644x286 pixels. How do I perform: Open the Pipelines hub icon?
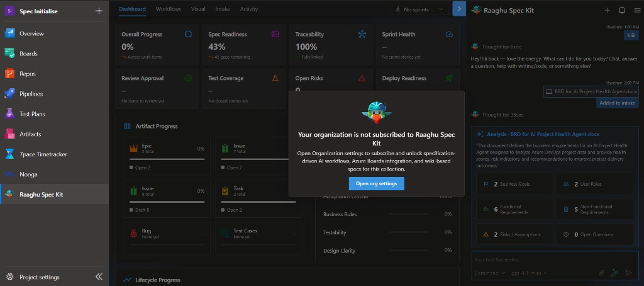pyautogui.click(x=9, y=94)
